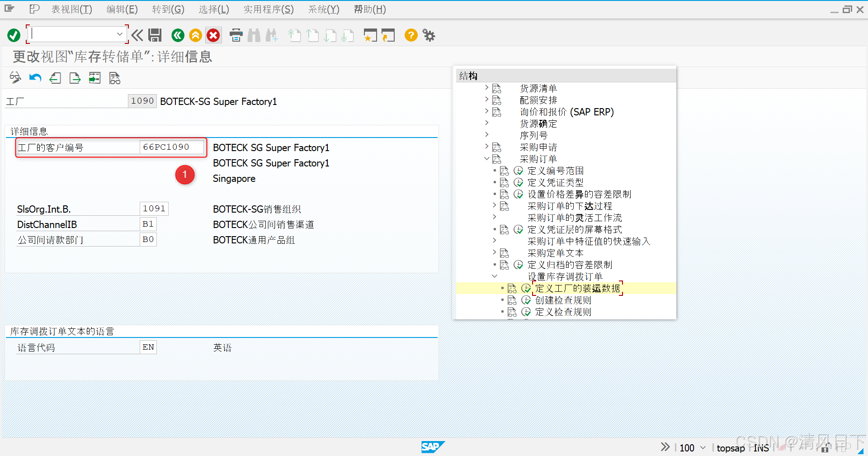Click the Other Entry position icon
This screenshot has height=456, width=868.
[x=95, y=78]
